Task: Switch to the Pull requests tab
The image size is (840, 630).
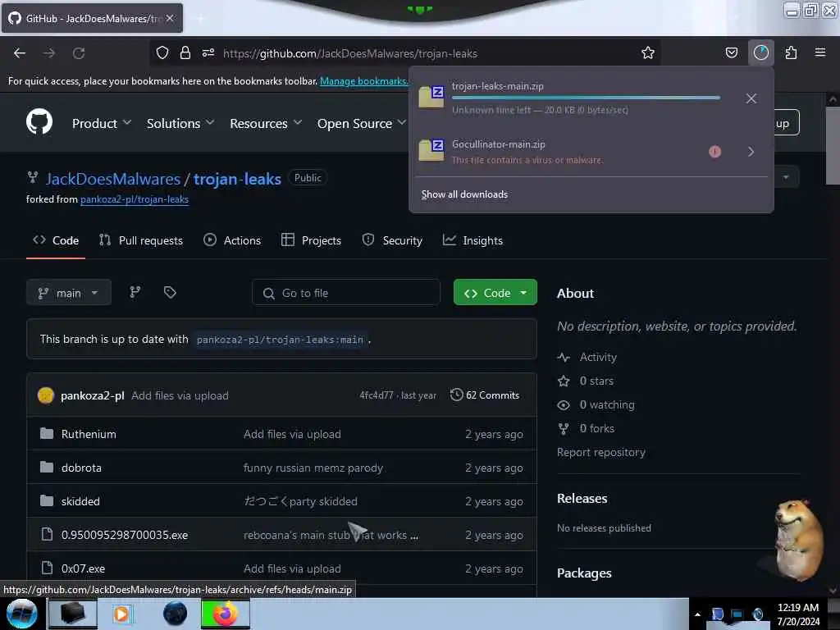Action: point(141,240)
